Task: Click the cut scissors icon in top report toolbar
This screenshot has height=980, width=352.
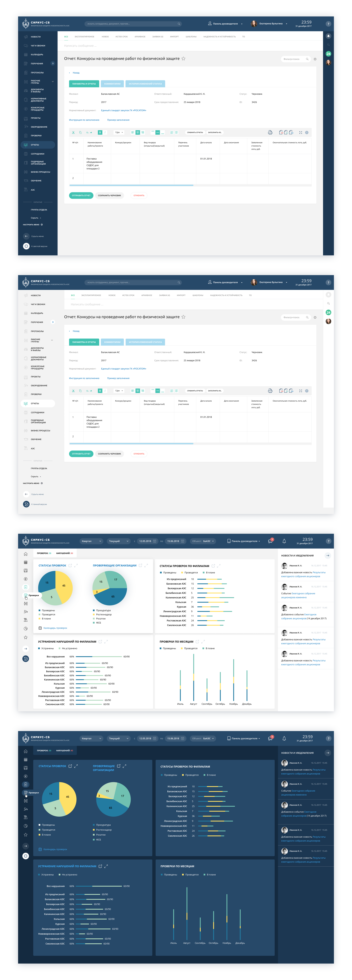Action: [73, 132]
